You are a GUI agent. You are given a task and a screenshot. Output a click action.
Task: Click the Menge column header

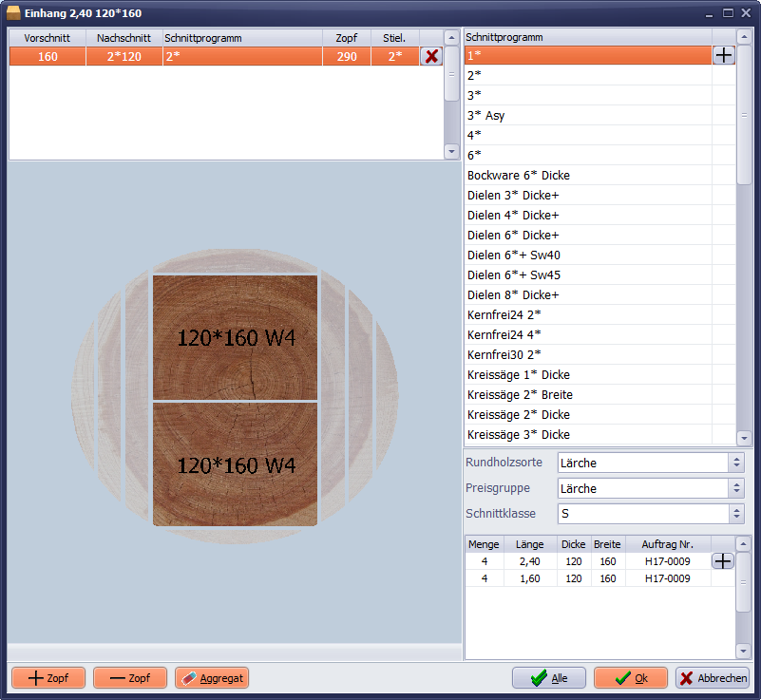(x=485, y=544)
